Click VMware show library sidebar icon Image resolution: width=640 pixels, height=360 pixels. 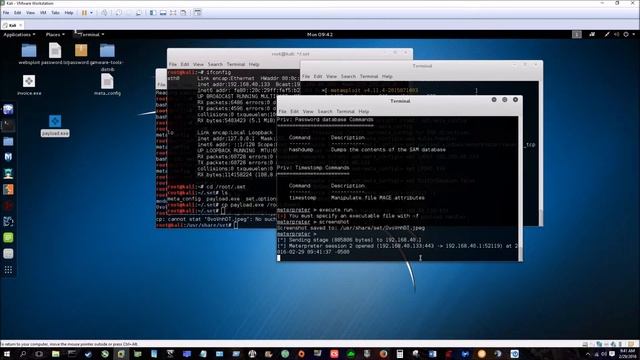pyautogui.click(x=153, y=13)
